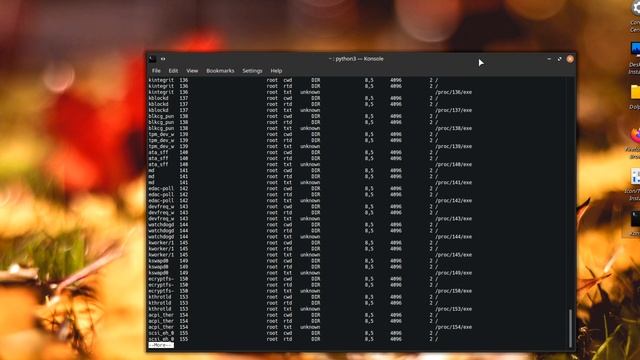
Task: Select the /proc/141/exe path text
Action: coord(453,182)
